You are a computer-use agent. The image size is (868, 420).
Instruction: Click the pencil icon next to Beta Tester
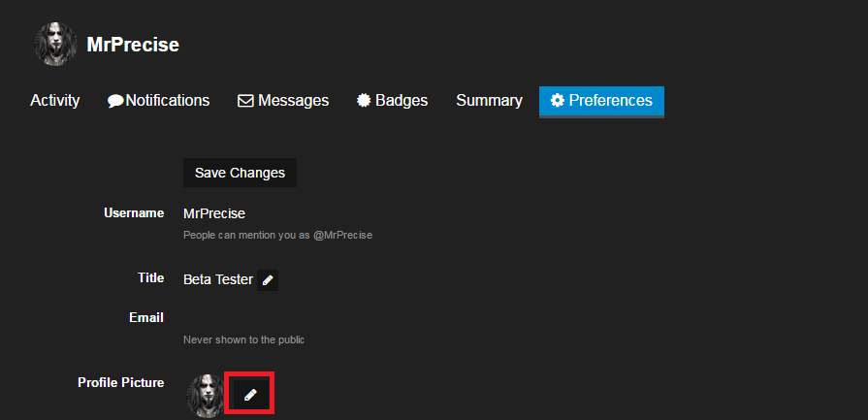pos(269,280)
